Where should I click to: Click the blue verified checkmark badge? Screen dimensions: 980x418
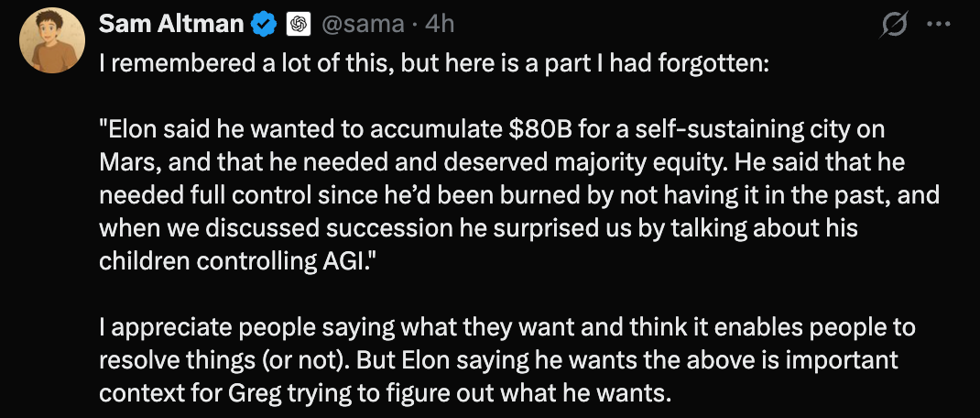pos(266,26)
